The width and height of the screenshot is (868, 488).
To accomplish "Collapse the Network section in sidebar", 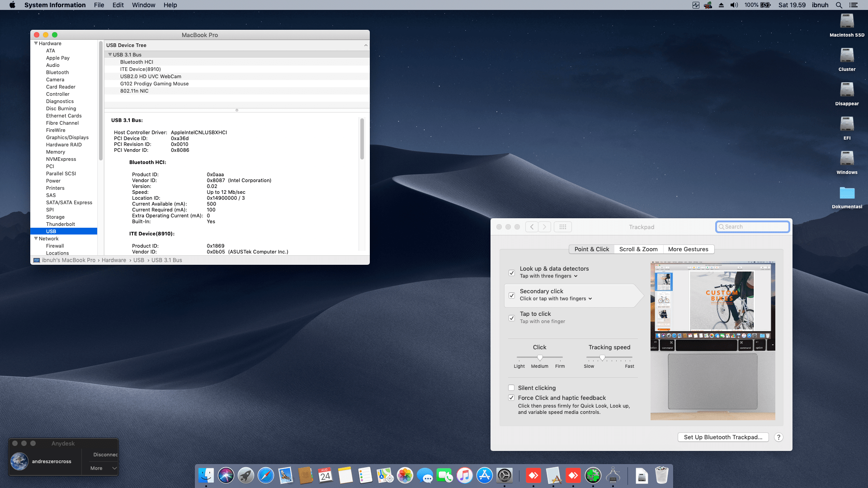I will (36, 239).
